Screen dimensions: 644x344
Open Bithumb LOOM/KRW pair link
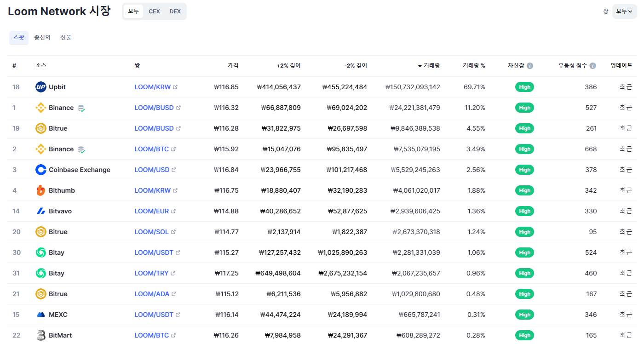[152, 190]
